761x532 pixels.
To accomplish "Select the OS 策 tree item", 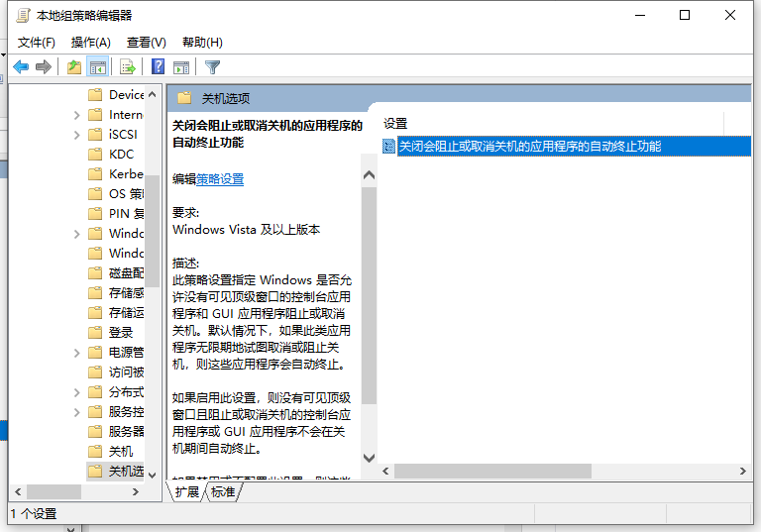I will click(x=116, y=193).
